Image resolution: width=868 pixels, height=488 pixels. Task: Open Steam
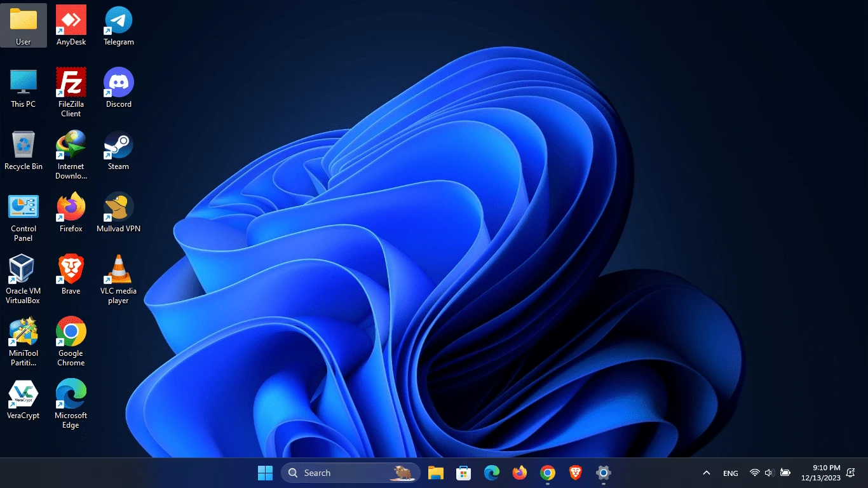tap(118, 145)
